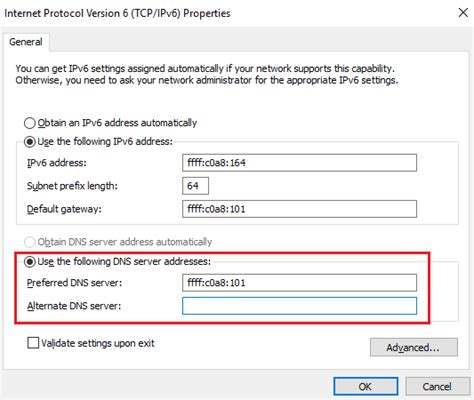Image resolution: width=474 pixels, height=400 pixels.
Task: Focus the Subnet prefix length box
Action: pyautogui.click(x=195, y=186)
